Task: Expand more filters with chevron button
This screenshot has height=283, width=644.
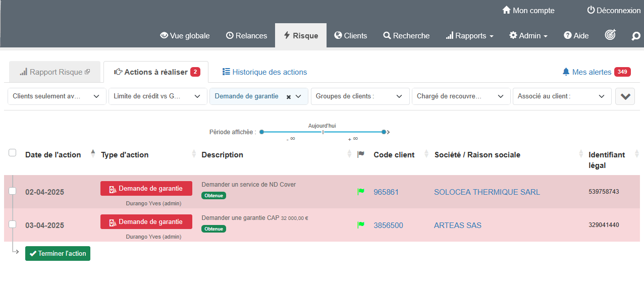Action: pos(625,96)
